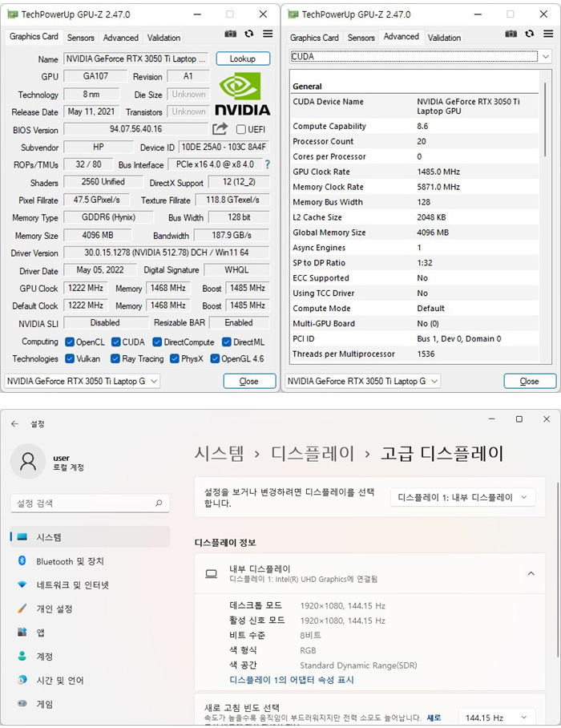Open Bluetooth 및 장치 in Settings sidebar

click(x=90, y=561)
